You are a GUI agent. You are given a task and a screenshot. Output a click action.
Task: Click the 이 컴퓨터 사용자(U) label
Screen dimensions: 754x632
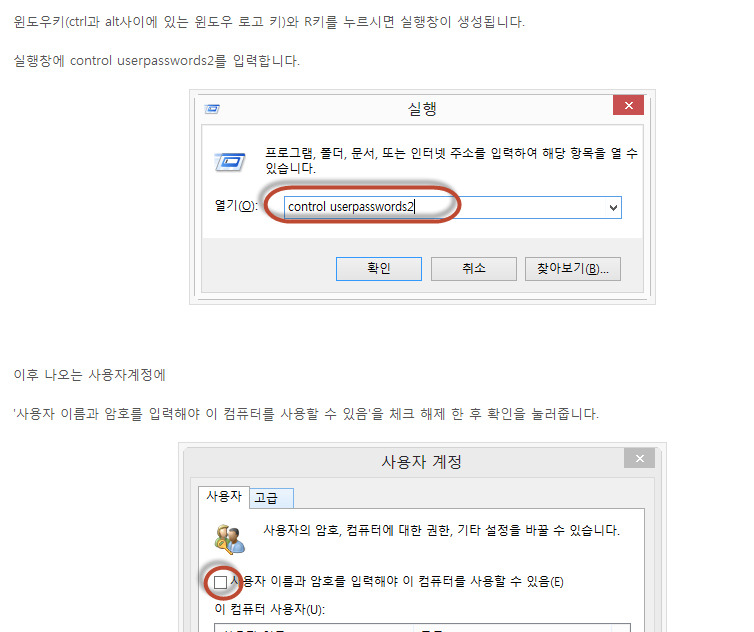coord(270,609)
